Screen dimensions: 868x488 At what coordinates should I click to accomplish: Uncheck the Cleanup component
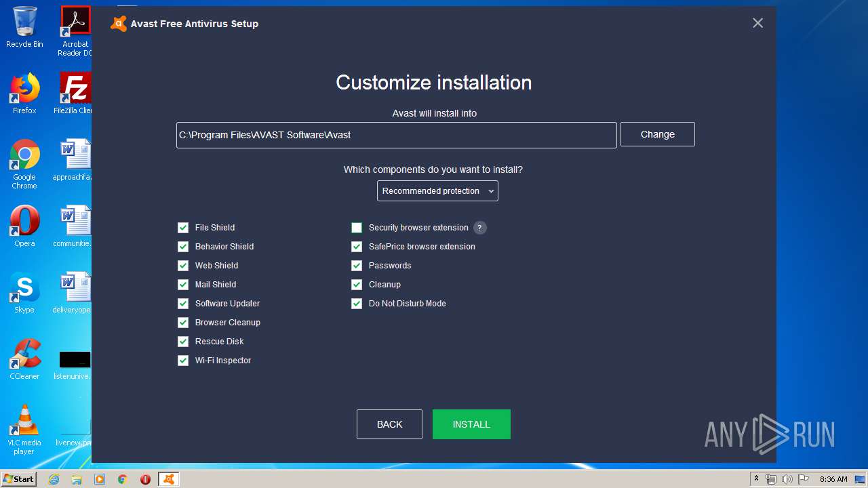[x=357, y=285]
